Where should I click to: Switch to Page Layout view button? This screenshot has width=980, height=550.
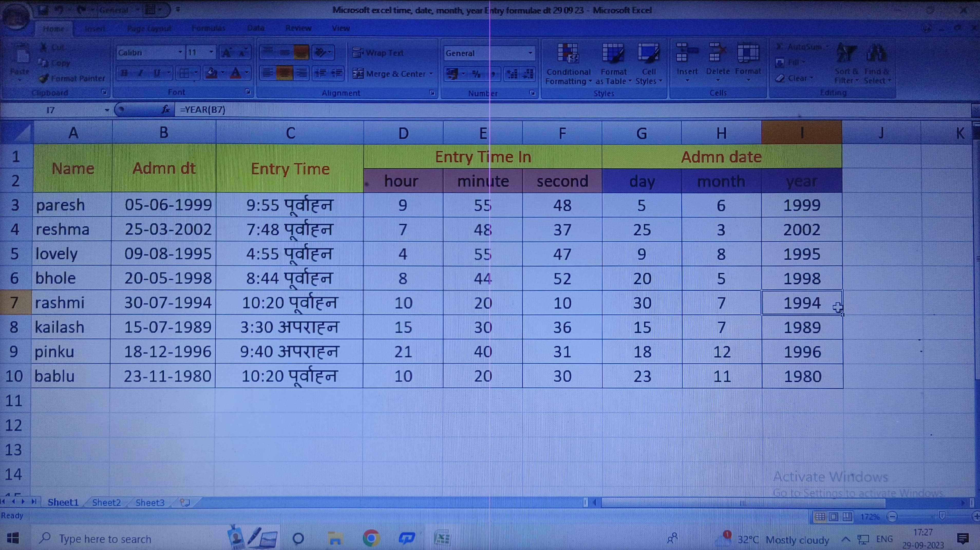pyautogui.click(x=834, y=517)
